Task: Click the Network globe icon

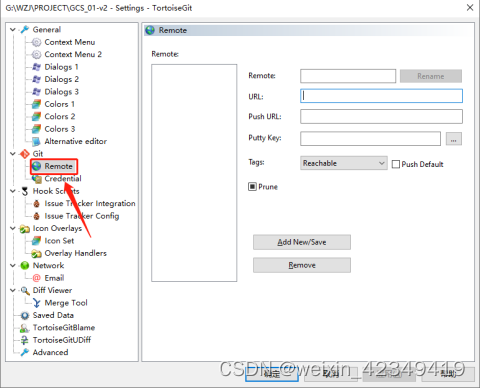Action: tap(25, 266)
